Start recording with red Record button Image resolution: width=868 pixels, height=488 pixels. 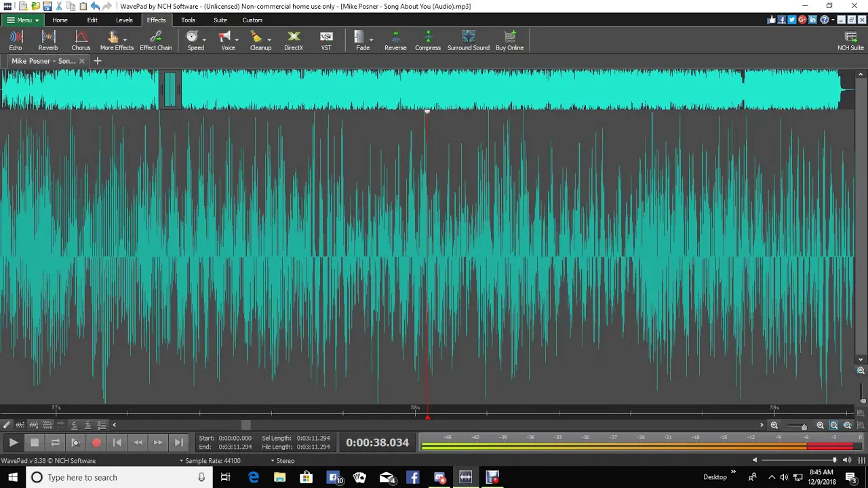[x=96, y=443]
